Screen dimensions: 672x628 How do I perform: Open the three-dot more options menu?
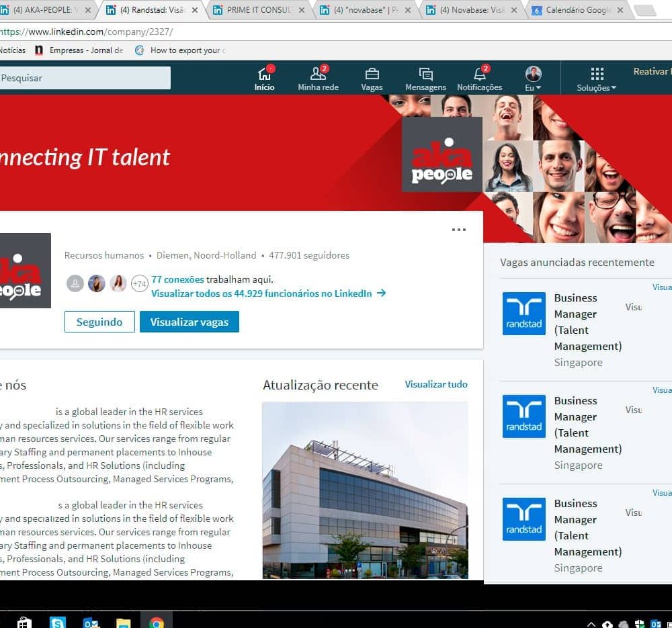point(458,230)
